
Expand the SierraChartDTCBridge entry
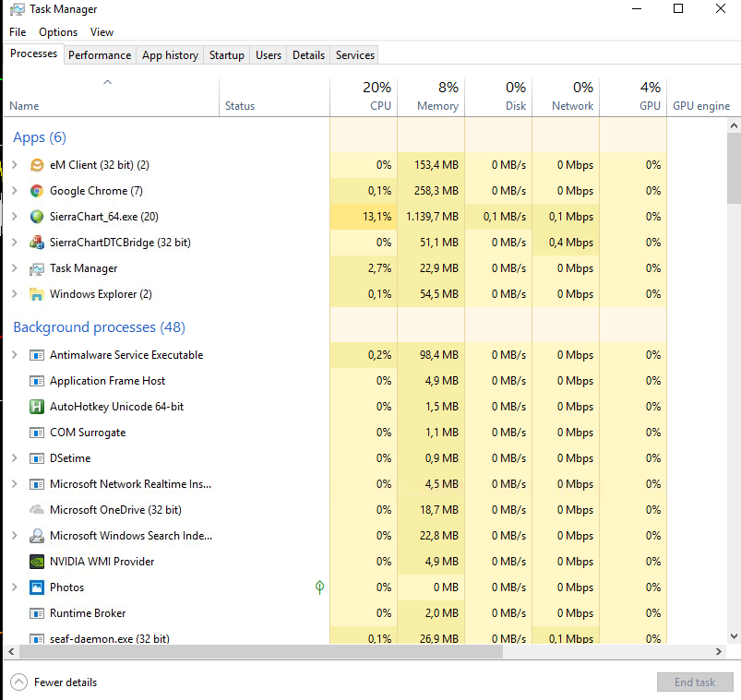click(15, 243)
